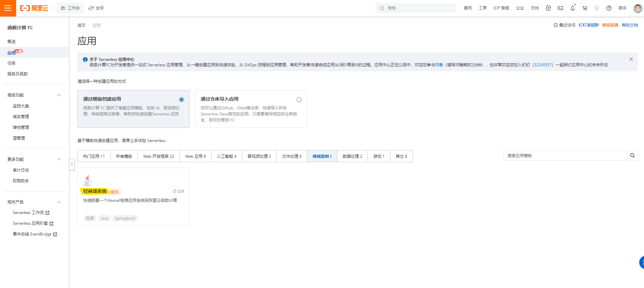Select 通过模版创建应用 radio option

182,100
